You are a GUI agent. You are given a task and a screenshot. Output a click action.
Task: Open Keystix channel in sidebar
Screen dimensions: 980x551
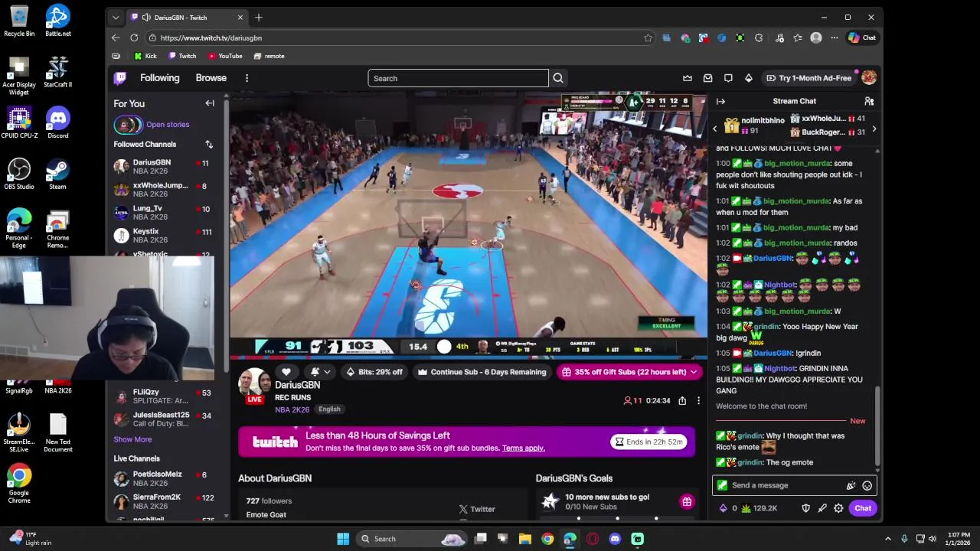165,236
